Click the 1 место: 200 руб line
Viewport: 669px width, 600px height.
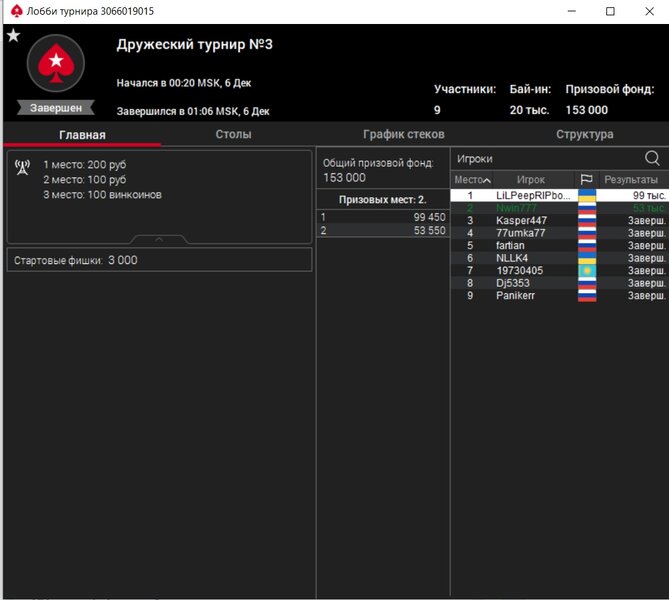[x=84, y=165]
